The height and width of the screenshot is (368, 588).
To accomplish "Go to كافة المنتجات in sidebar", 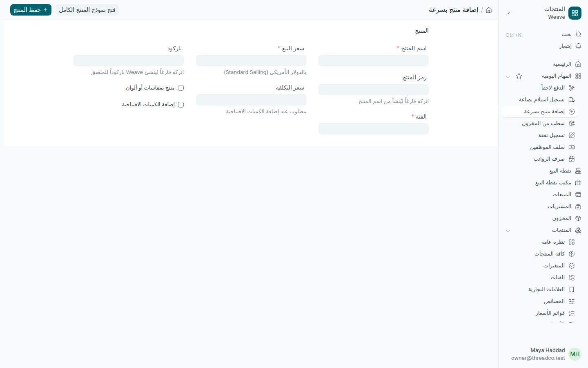I will (540, 254).
